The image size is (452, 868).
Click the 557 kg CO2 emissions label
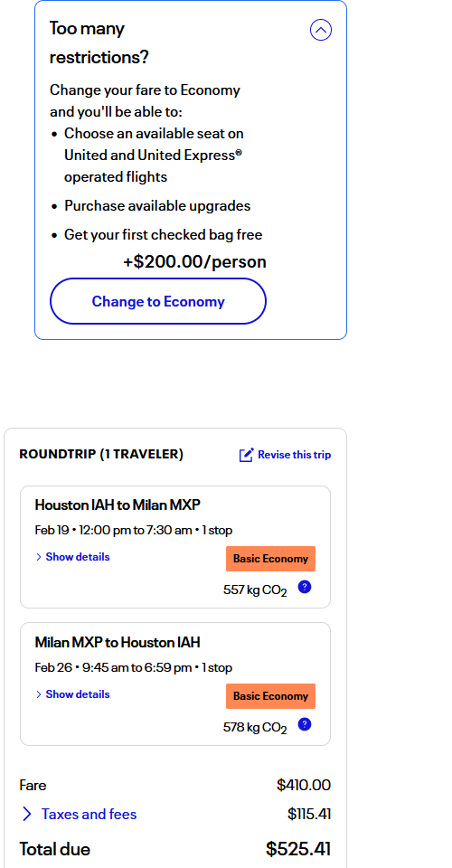click(x=255, y=590)
